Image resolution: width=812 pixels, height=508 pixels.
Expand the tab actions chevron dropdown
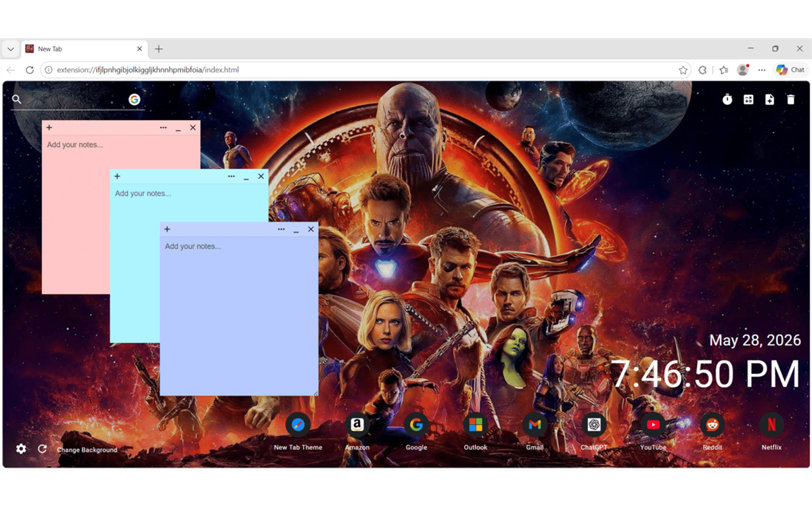(x=10, y=49)
